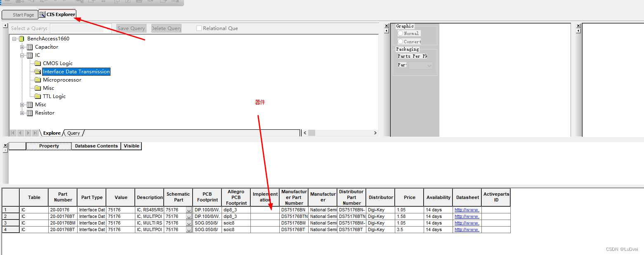Click the CIS Explorer tab magnifier icon

click(x=42, y=14)
